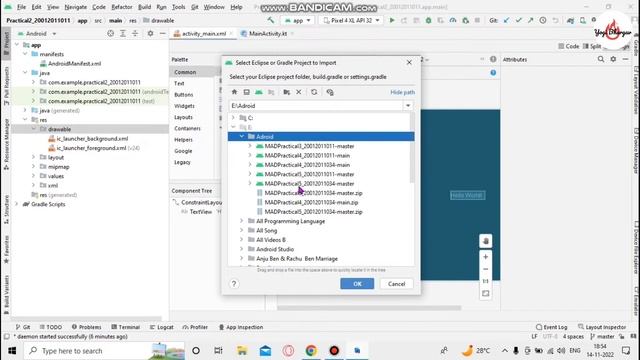Start debugging with the bug icon
The image size is (640, 360).
[428, 20]
